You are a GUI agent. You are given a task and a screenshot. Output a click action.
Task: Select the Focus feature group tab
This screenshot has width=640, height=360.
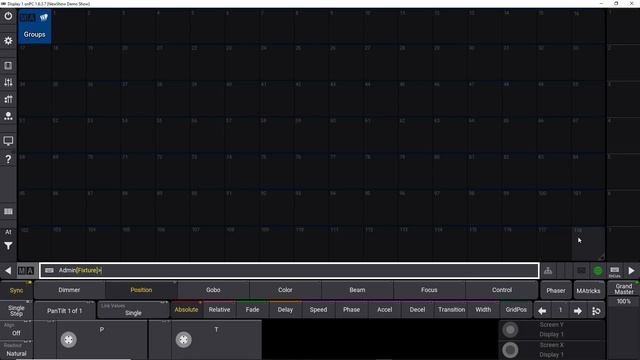pyautogui.click(x=429, y=290)
